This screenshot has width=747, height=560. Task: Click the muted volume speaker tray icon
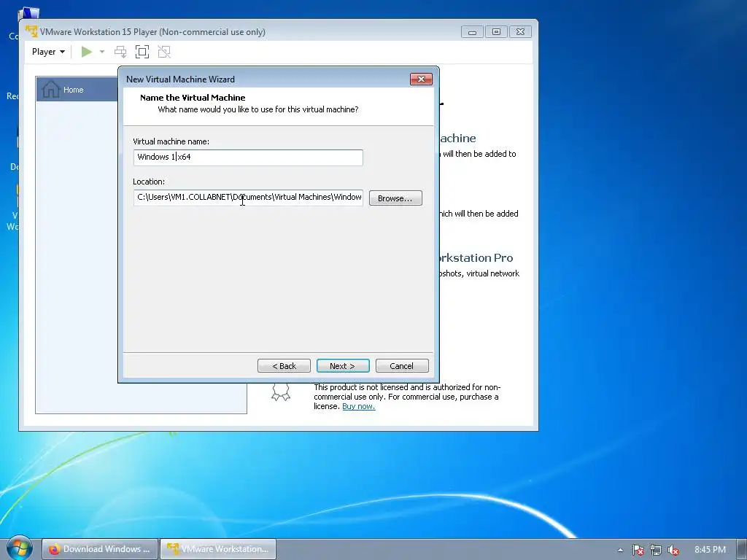click(673, 550)
